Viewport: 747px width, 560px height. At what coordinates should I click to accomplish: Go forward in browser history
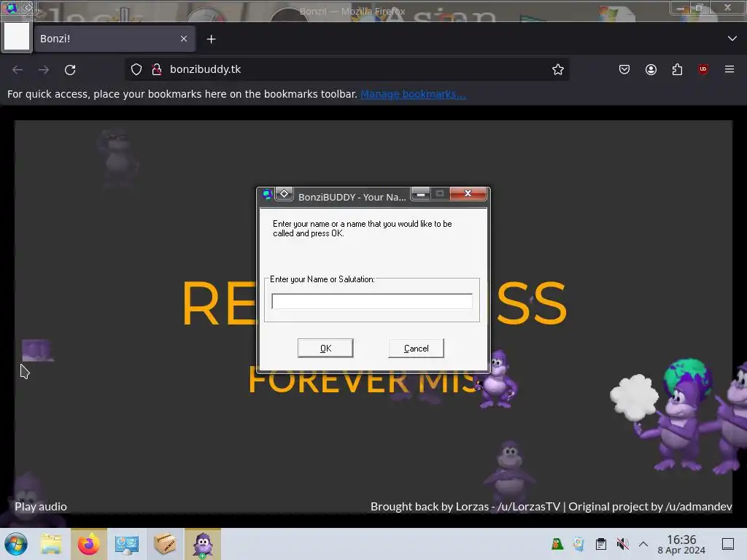[44, 69]
